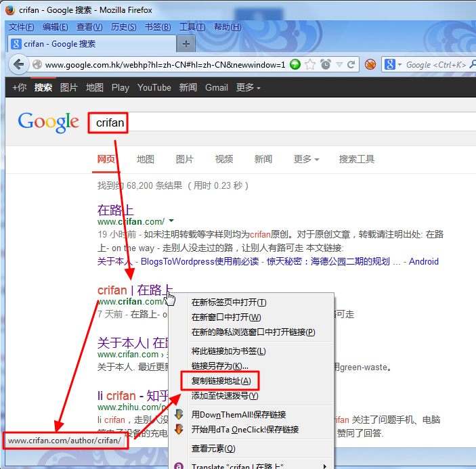Image resolution: width=476 pixels, height=469 pixels.
Task: Click the Google search input with crifan
Action: coord(282,122)
